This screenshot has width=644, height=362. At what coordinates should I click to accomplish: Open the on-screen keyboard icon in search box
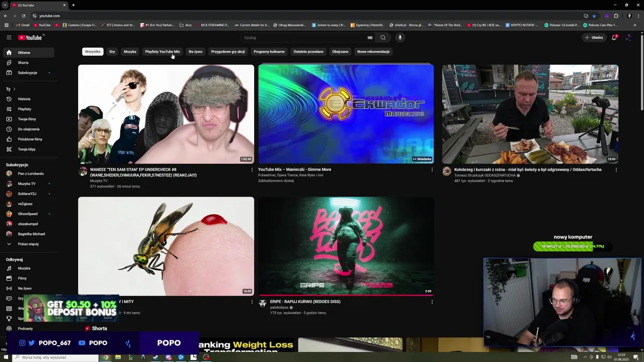[x=370, y=37]
